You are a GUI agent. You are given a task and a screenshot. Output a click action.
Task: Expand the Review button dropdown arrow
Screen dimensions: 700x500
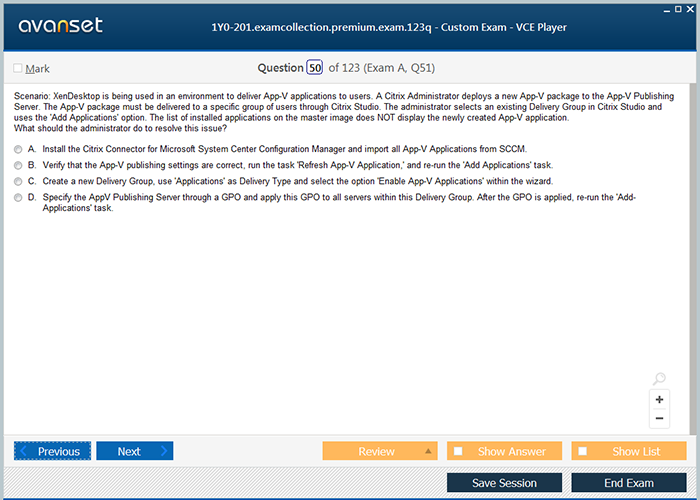(x=429, y=451)
